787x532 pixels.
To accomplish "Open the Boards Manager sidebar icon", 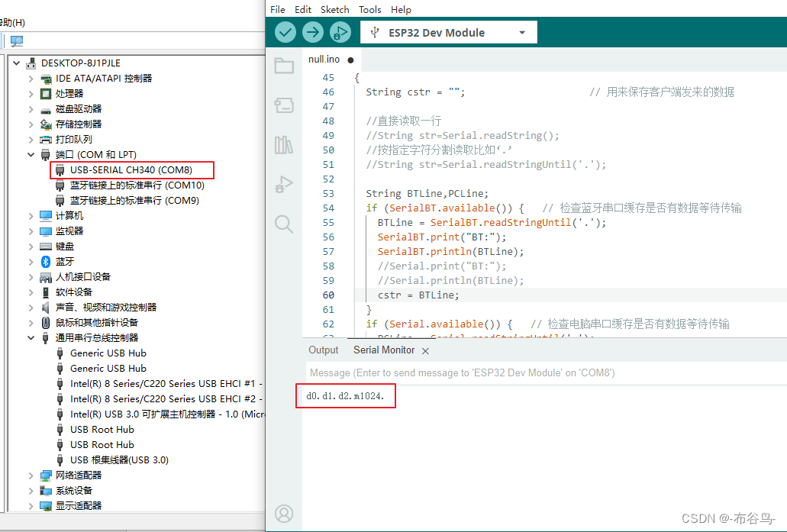I will pyautogui.click(x=284, y=105).
